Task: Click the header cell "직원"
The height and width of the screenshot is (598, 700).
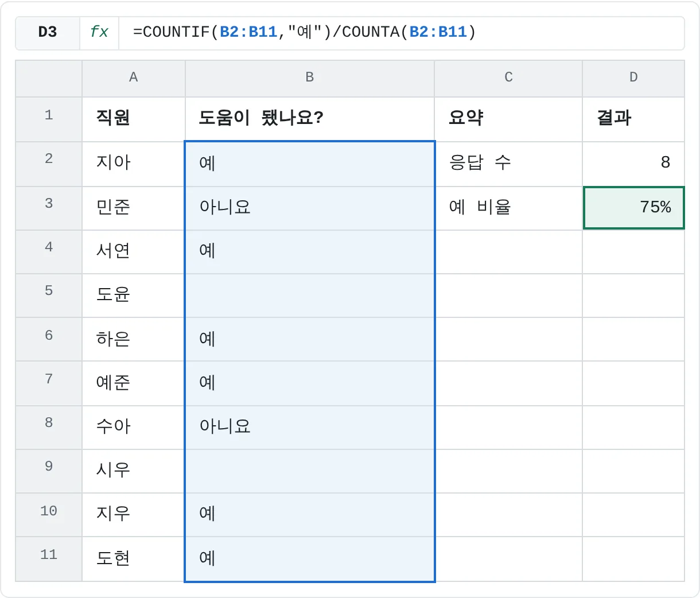Action: [134, 119]
